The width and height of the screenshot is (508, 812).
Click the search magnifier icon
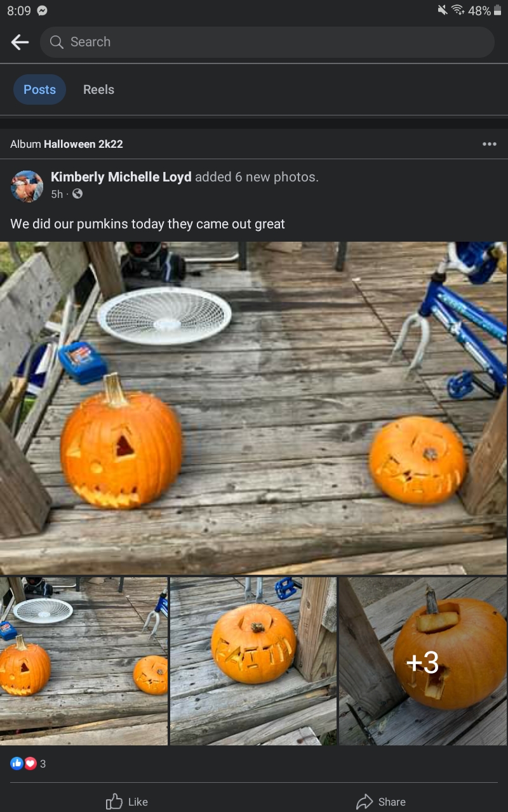(57, 42)
